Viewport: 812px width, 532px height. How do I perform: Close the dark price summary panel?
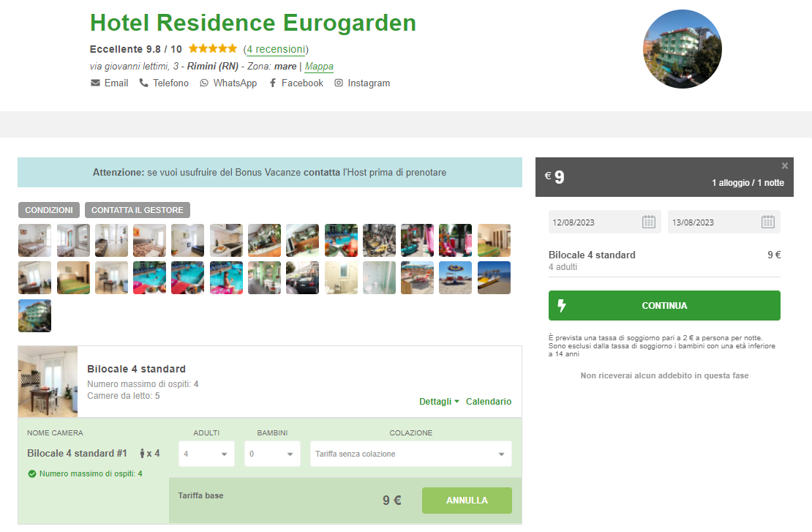pos(784,166)
